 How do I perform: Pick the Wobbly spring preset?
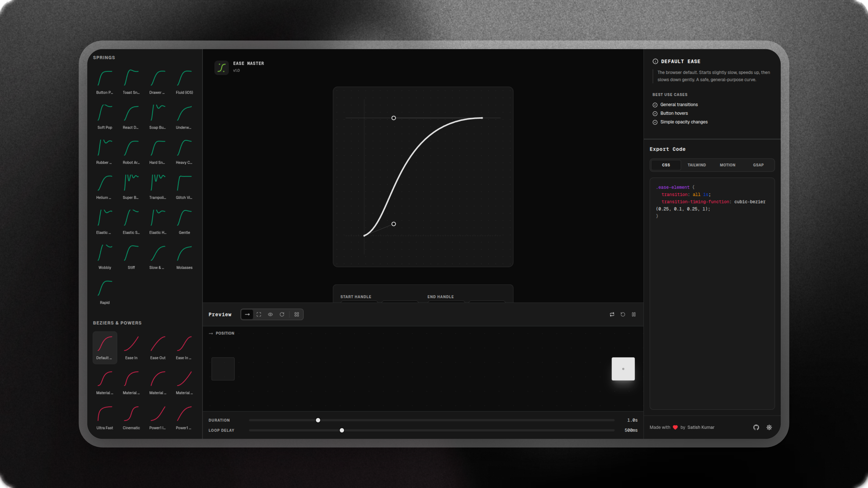coord(105,257)
